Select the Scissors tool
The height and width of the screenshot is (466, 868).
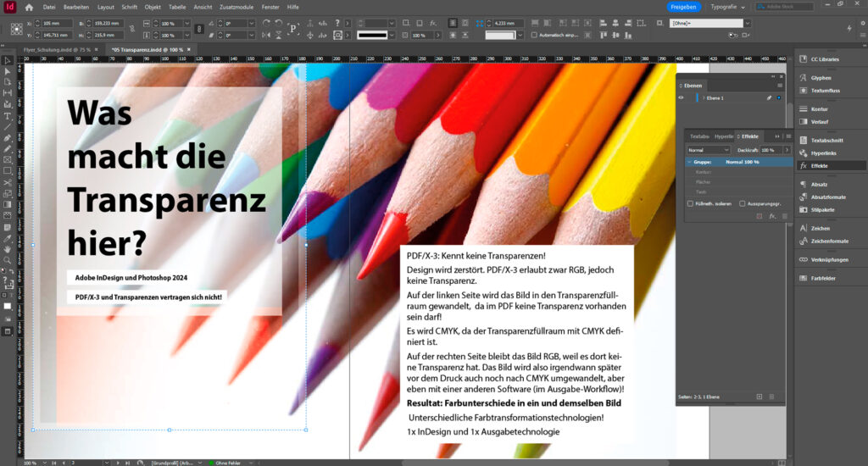point(7,182)
